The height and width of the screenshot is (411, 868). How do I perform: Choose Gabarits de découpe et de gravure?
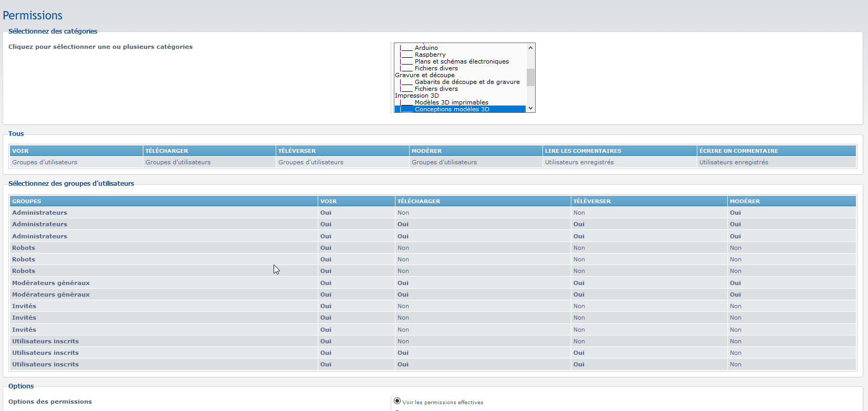point(460,82)
